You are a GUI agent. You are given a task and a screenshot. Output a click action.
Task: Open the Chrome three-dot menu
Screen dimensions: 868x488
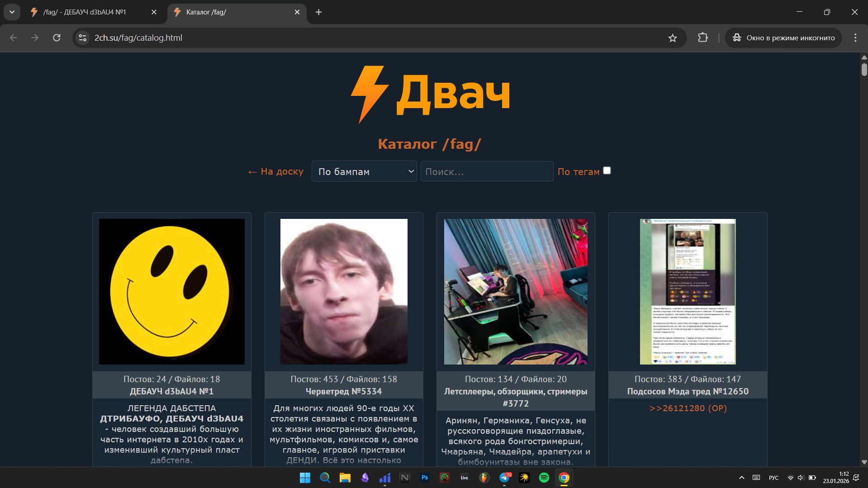tap(855, 38)
